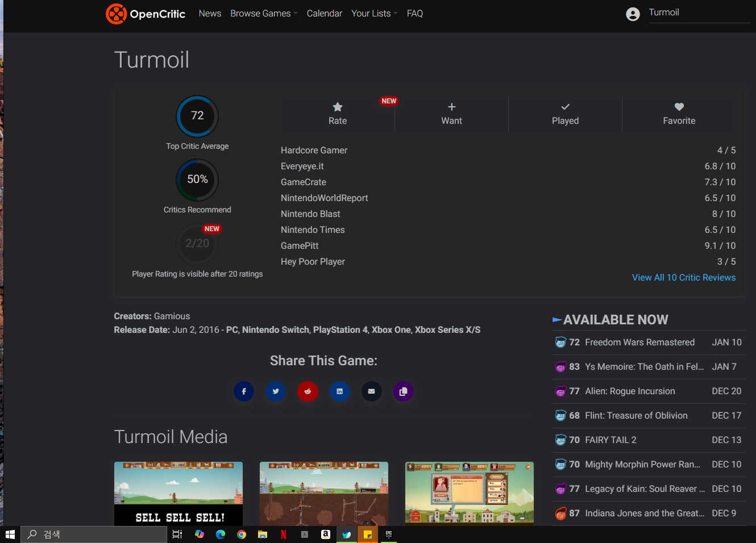This screenshot has height=543, width=756.
Task: Open the user account avatar icon
Action: (633, 14)
